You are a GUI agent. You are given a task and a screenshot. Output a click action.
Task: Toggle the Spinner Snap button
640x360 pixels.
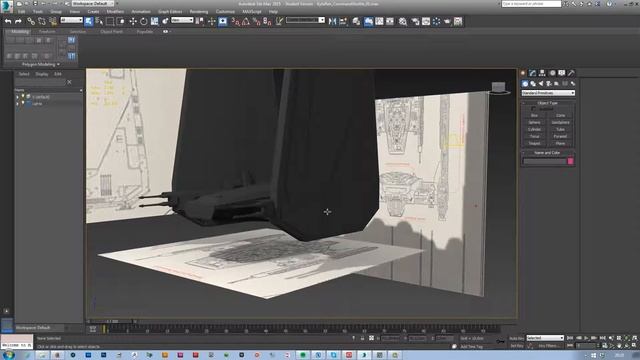click(267, 21)
